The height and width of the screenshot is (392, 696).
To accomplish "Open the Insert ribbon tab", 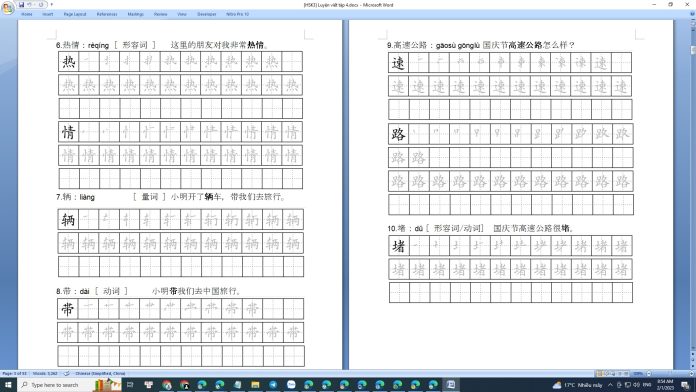I will click(x=47, y=14).
